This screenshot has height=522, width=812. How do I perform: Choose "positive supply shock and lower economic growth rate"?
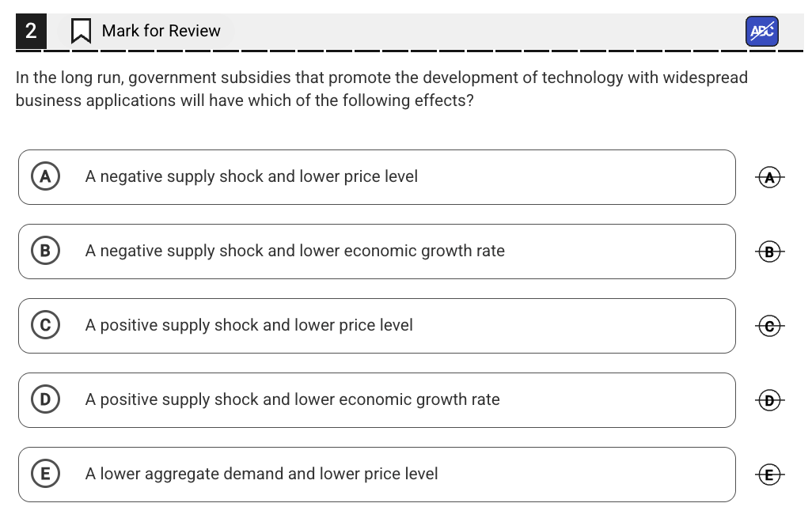293,399
